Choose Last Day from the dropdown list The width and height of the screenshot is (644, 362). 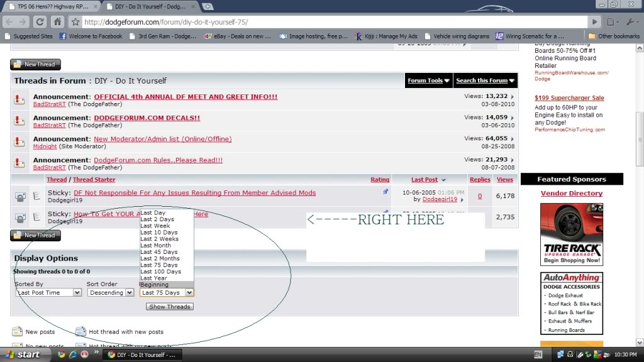(x=166, y=212)
